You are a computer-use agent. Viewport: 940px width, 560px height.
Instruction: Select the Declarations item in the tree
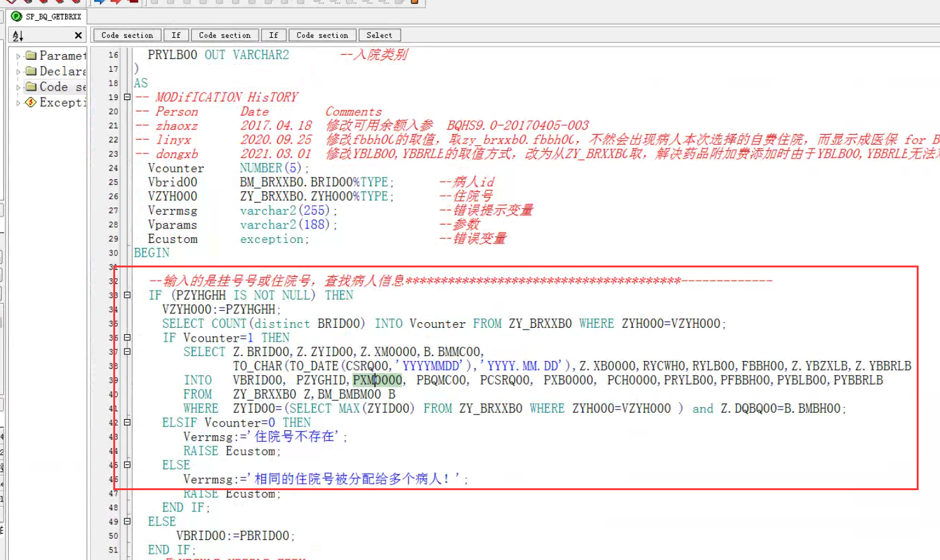point(62,72)
